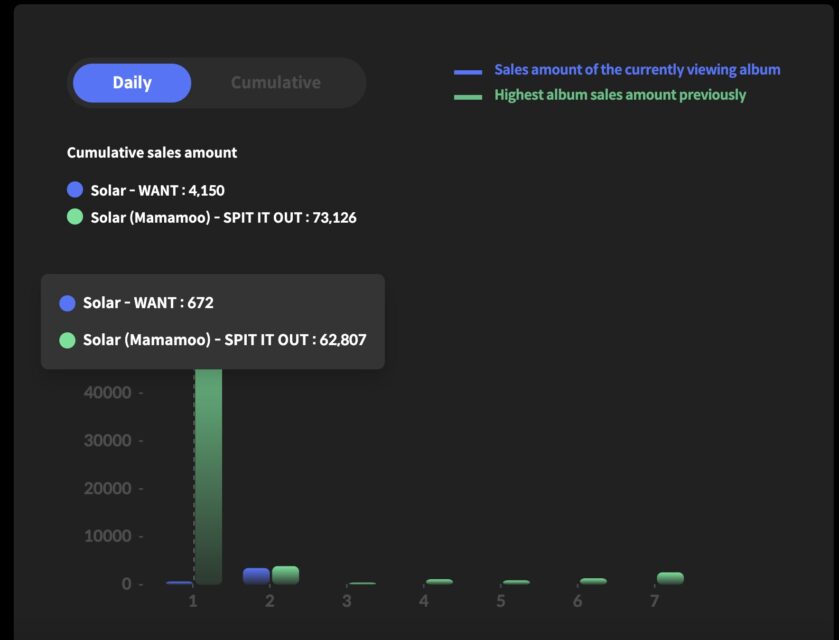This screenshot has width=839, height=640.
Task: Click the green bar for day 6
Action: point(593,581)
